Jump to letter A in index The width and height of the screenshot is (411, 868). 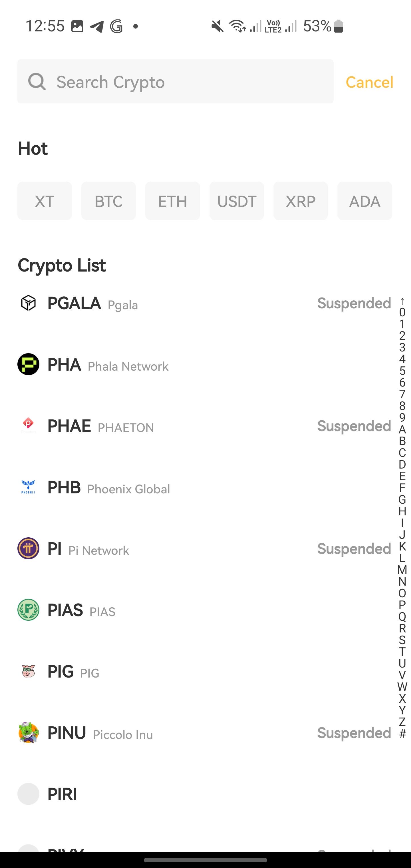[x=402, y=429]
